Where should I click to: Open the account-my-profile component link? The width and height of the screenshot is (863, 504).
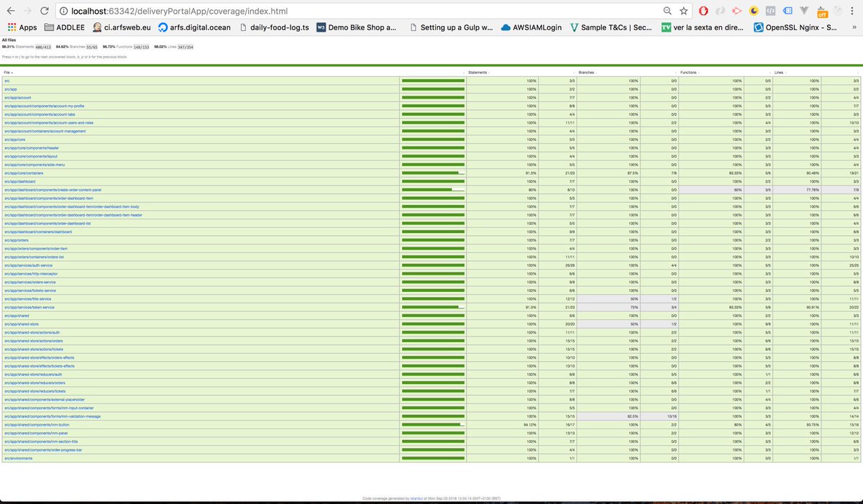pos(44,106)
